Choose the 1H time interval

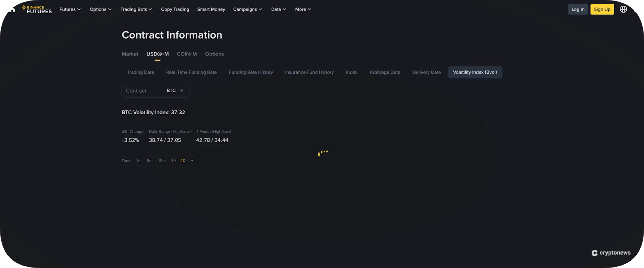point(174,161)
